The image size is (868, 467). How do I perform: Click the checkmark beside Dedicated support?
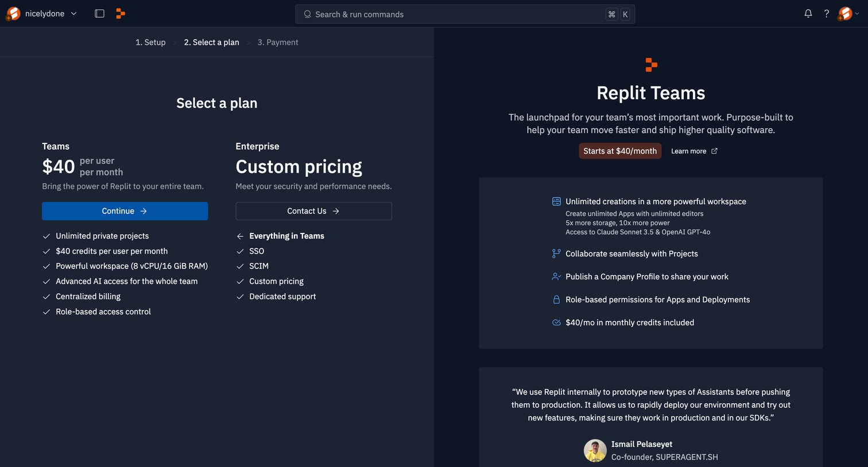[240, 297]
